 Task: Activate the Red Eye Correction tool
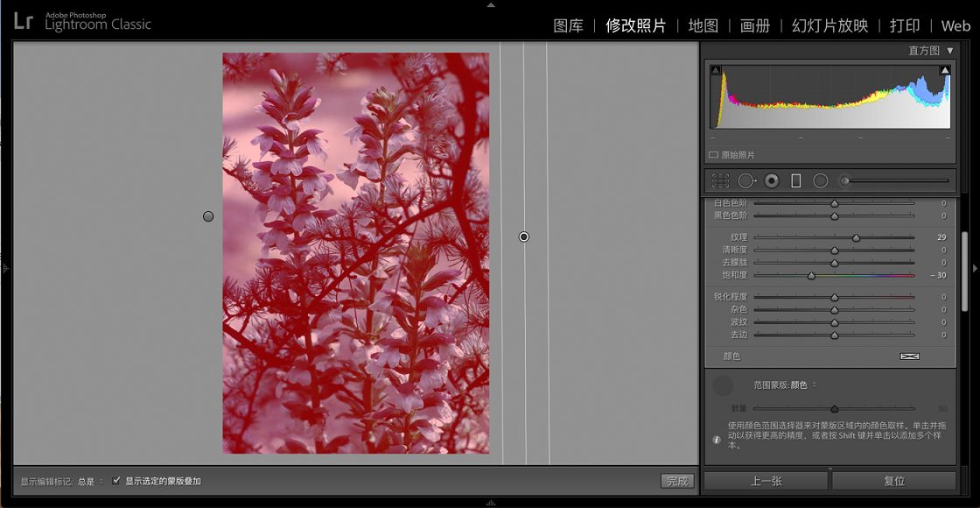770,180
